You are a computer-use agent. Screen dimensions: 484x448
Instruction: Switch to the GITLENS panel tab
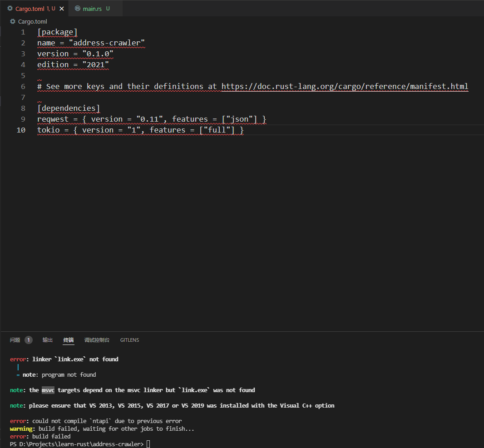click(x=129, y=340)
